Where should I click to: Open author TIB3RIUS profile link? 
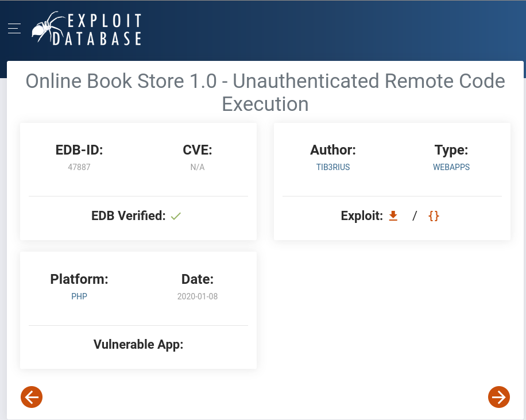(333, 168)
